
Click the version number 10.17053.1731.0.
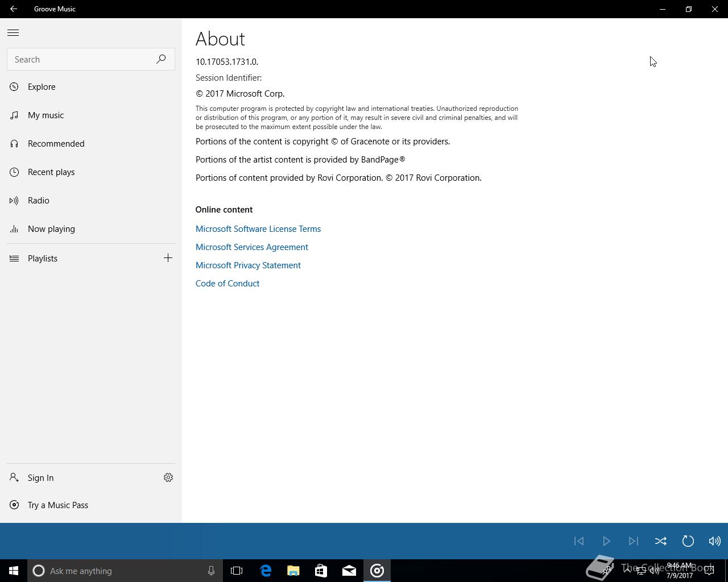(x=227, y=62)
